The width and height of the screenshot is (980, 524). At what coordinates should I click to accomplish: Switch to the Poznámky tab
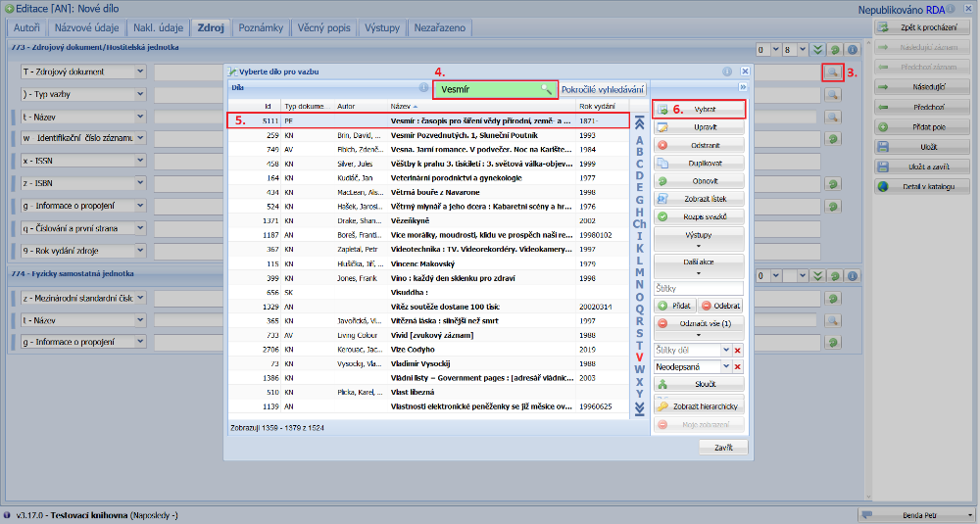[259, 27]
